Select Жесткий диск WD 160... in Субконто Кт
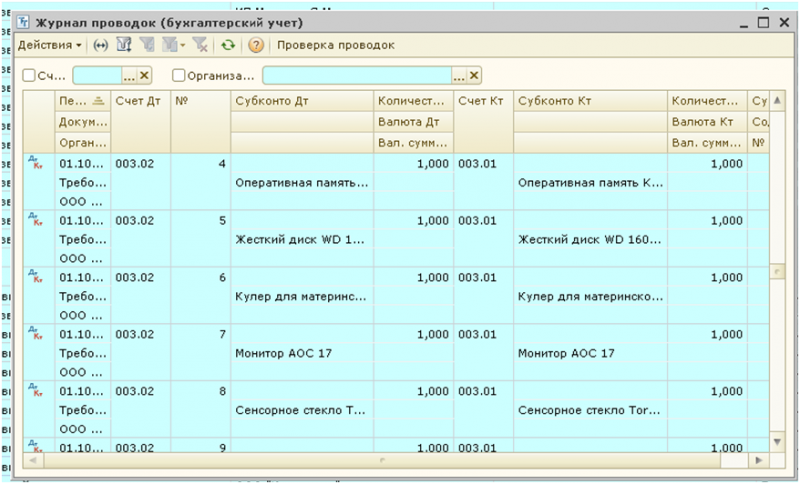Image resolution: width=800 pixels, height=484 pixels. [590, 240]
